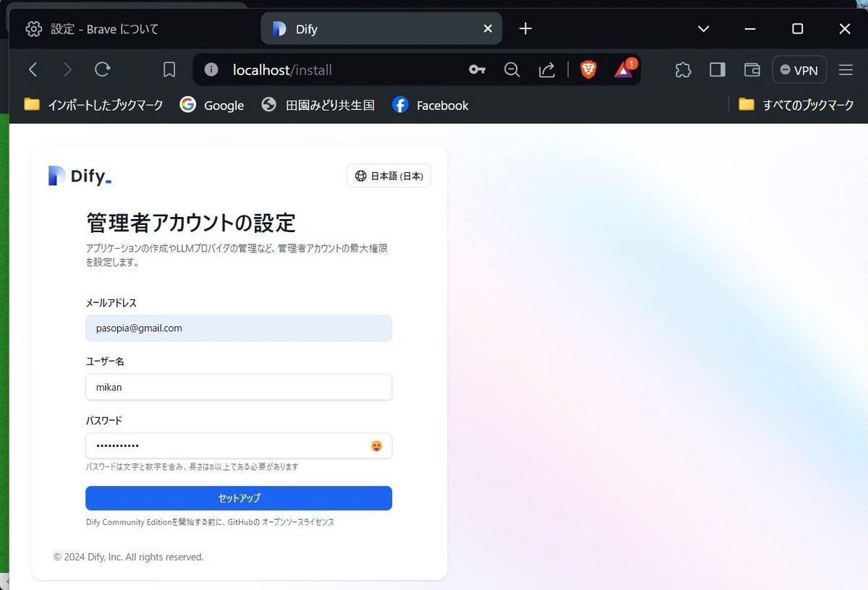Screen dimensions: 868x590
Task: Click the Dify logo
Action: [80, 176]
